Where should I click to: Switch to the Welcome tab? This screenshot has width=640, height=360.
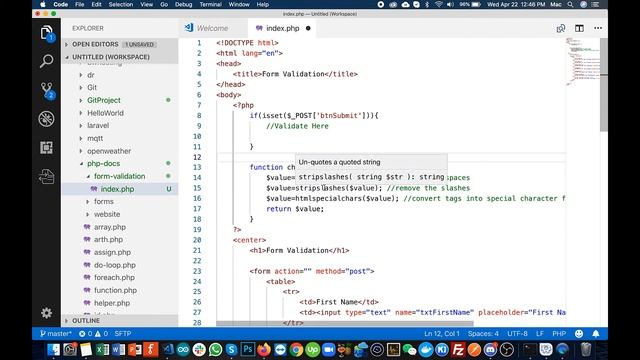pyautogui.click(x=213, y=28)
